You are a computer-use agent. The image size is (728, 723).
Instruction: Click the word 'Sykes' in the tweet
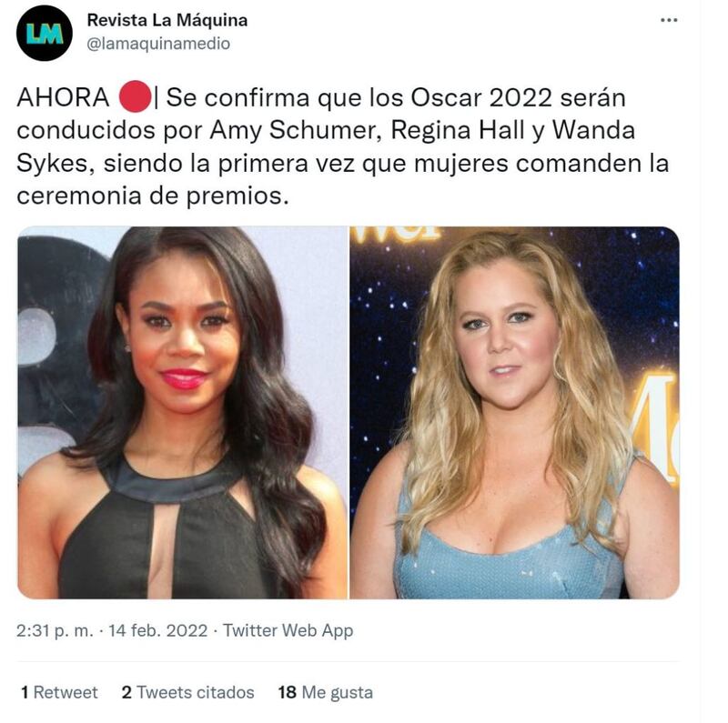(56, 164)
